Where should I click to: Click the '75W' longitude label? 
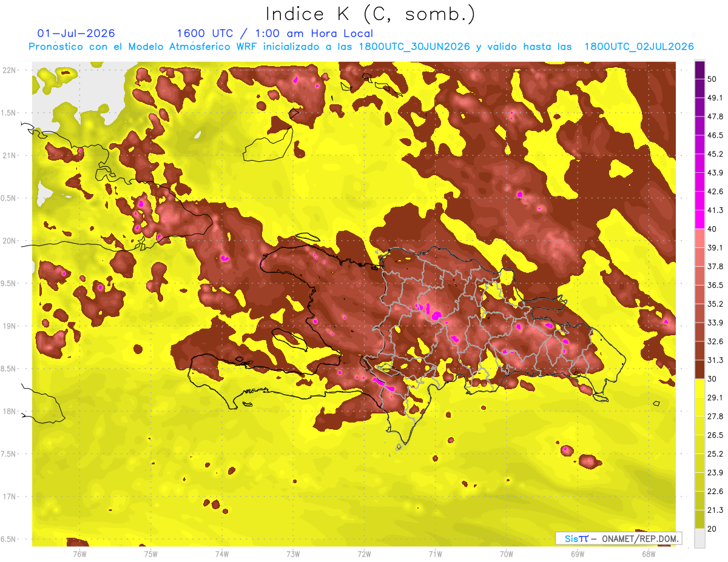pyautogui.click(x=151, y=554)
